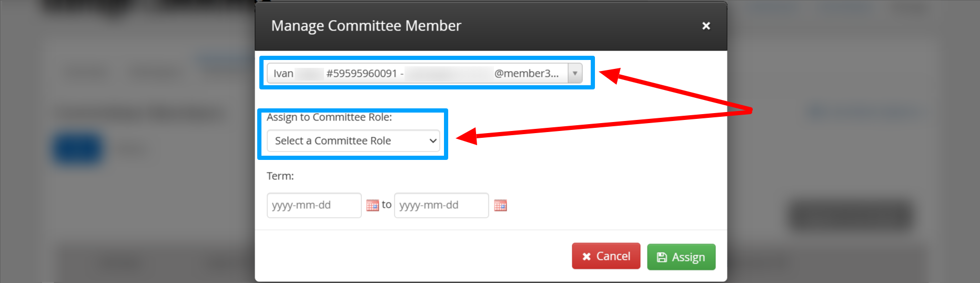
Task: Open the start date calendar picker icon
Action: point(372,205)
